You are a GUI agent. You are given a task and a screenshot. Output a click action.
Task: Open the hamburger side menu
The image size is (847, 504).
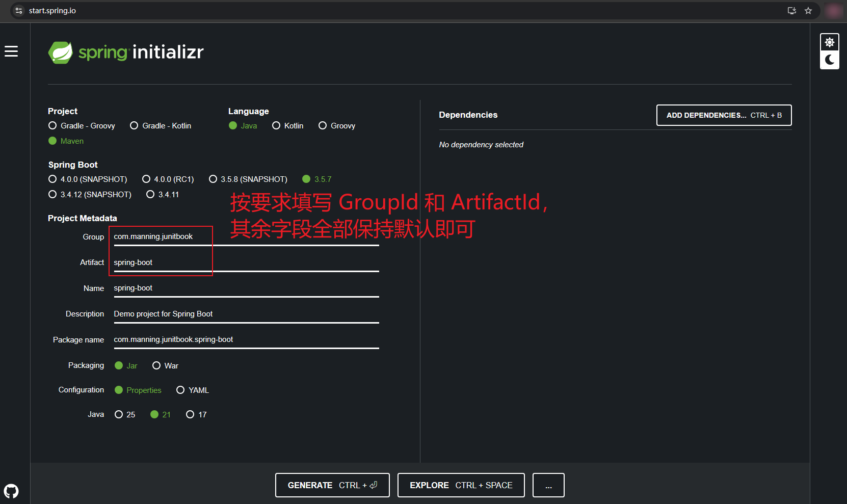[x=11, y=51]
